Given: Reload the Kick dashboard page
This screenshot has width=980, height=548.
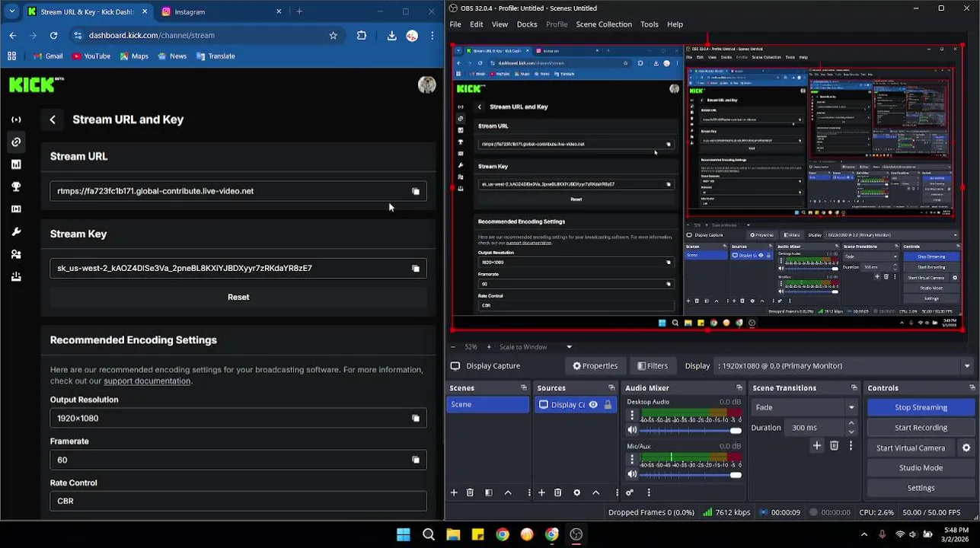Looking at the screenshot, I should (53, 35).
